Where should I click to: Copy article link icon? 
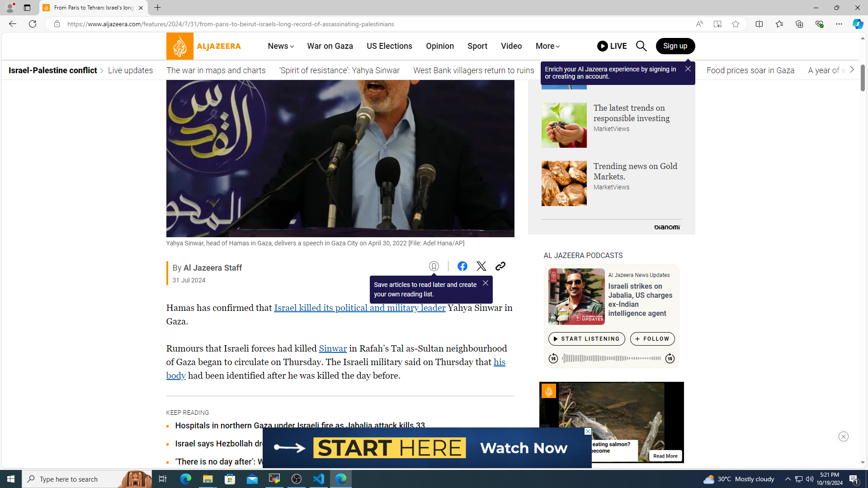(500, 266)
